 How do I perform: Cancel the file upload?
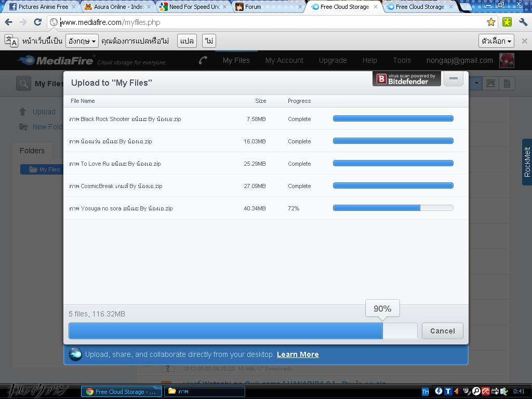point(442,331)
